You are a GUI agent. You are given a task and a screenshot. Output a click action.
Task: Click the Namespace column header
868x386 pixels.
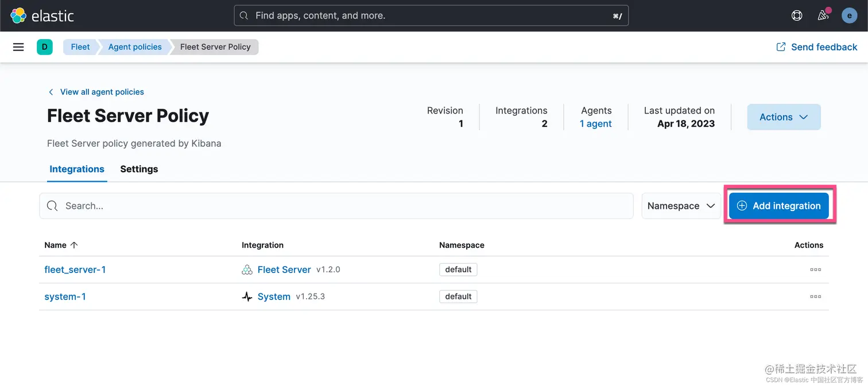point(462,245)
